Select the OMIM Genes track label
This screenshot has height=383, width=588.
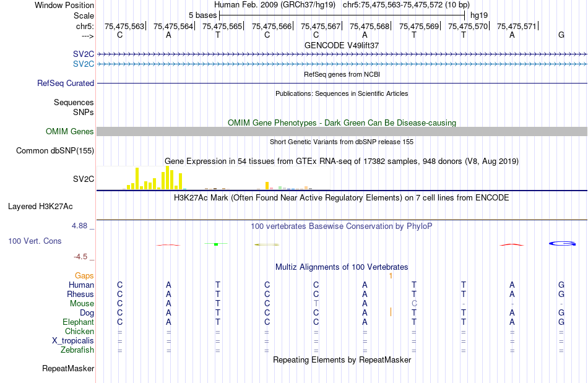pyautogui.click(x=69, y=132)
